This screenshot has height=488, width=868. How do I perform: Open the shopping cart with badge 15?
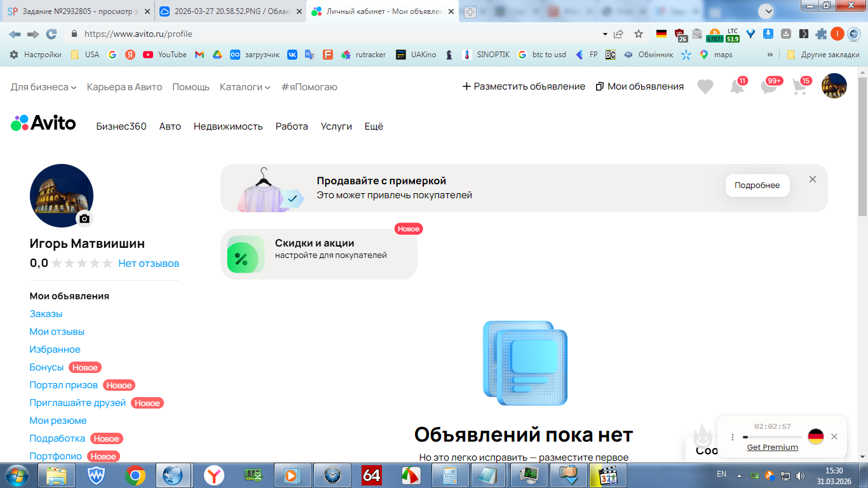click(x=801, y=86)
